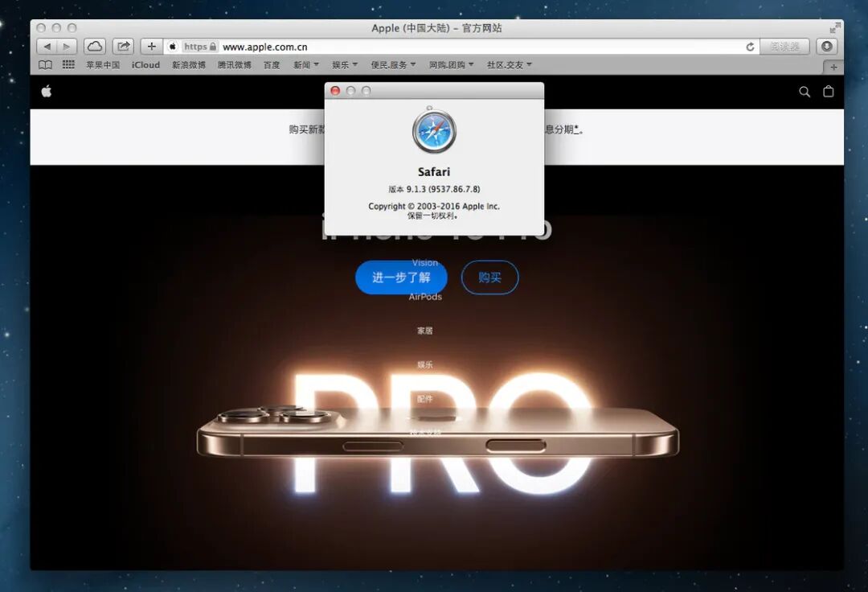
Task: Click the https lock indicator in address bar
Action: (200, 47)
